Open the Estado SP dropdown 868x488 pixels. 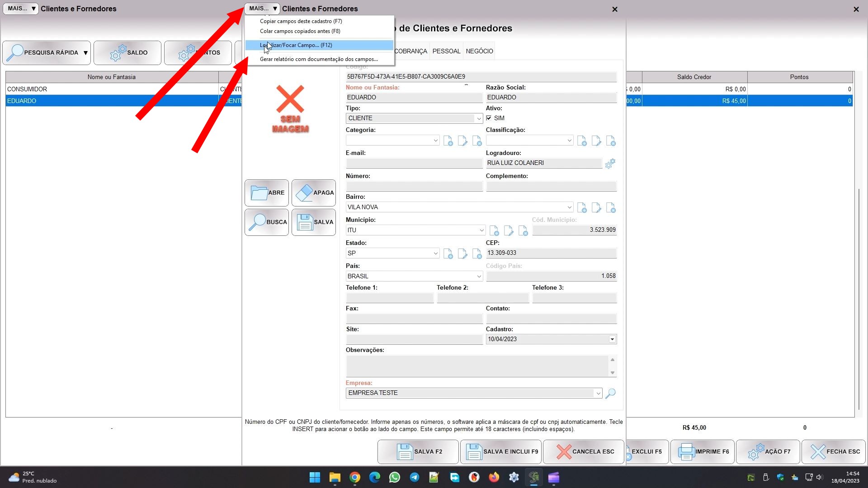pyautogui.click(x=435, y=253)
